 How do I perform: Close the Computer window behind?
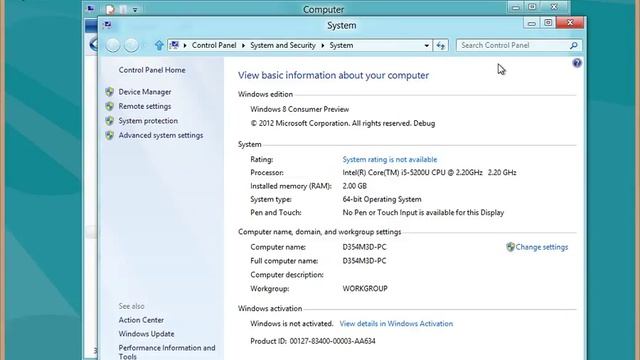click(x=554, y=7)
